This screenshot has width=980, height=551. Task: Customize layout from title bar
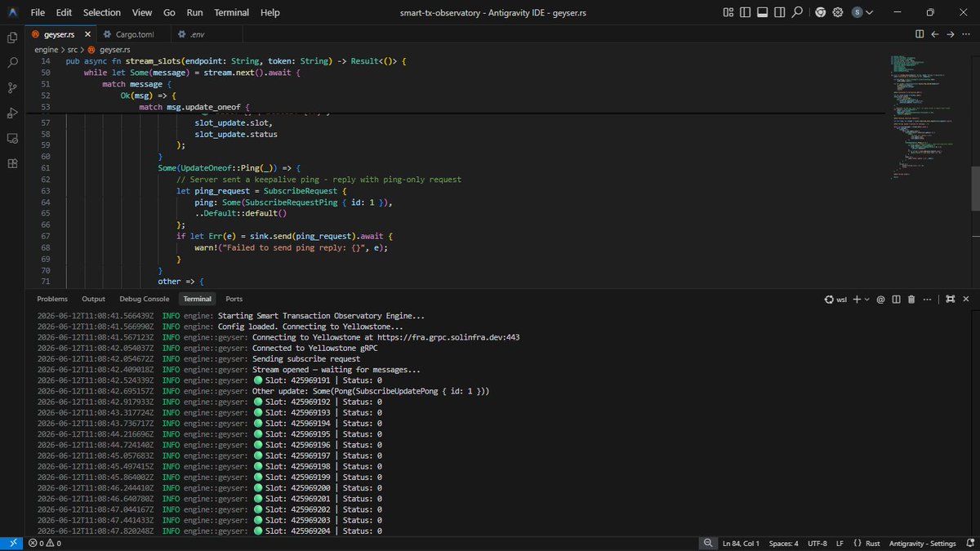tap(728, 12)
